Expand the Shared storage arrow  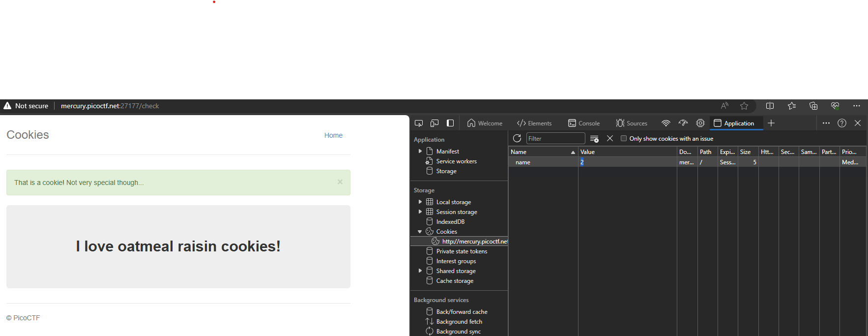point(420,271)
